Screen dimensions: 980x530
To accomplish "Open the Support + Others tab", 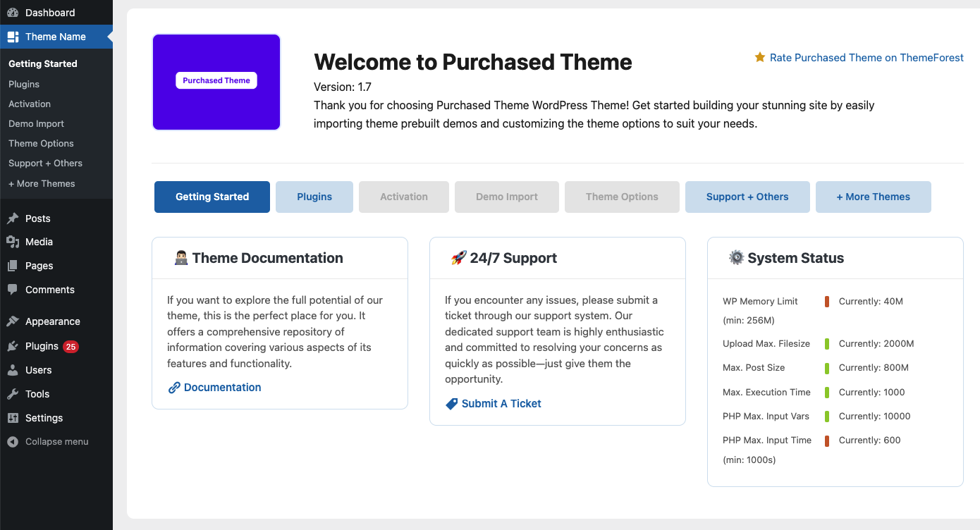I will pos(747,197).
